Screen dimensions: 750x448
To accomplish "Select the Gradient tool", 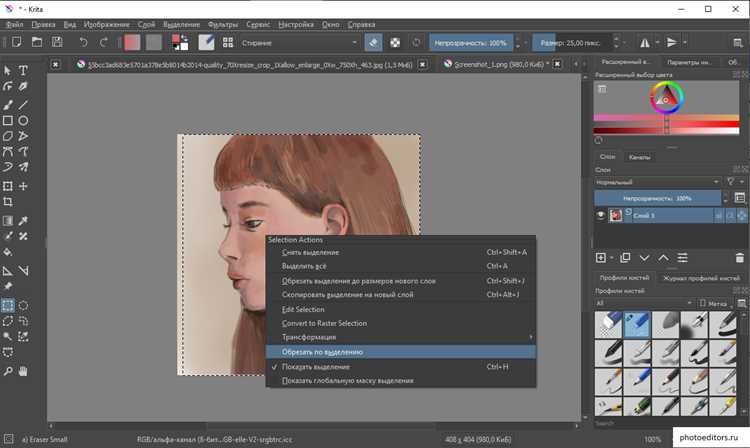I will [8, 220].
